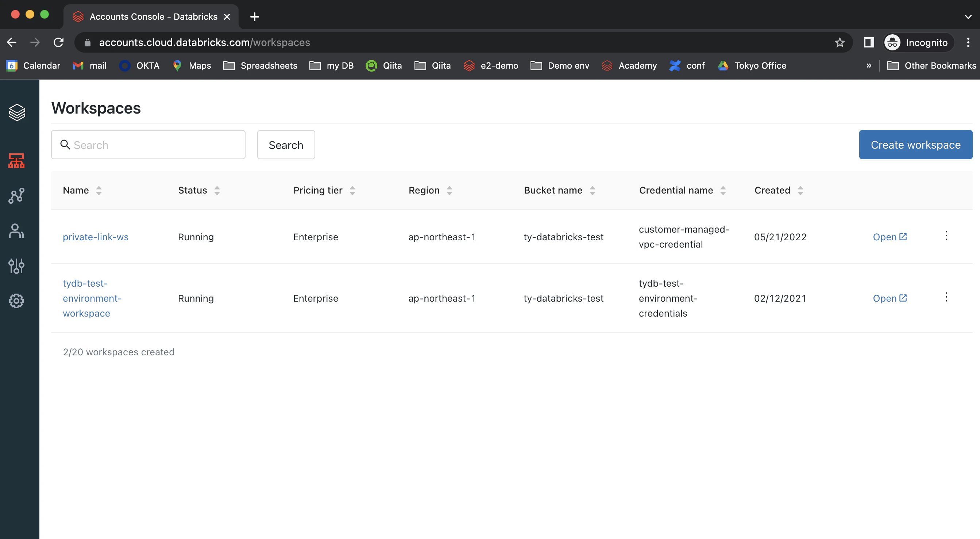Viewport: 980px width, 539px height.
Task: Click the Workspaces page heading
Action: (x=96, y=108)
